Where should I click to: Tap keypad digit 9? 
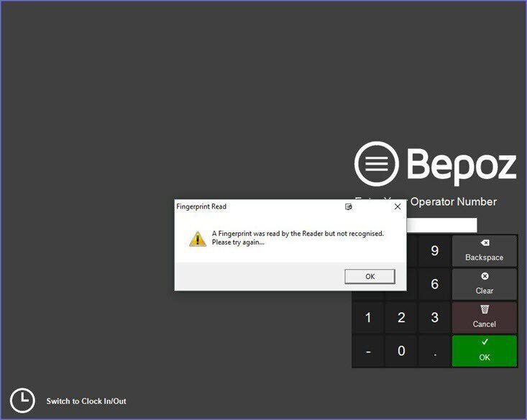pos(434,251)
